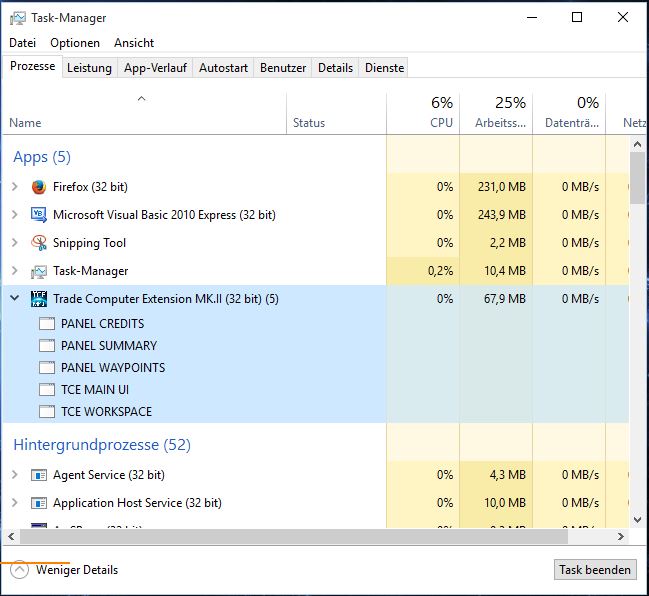Open the Datei menu
The width and height of the screenshot is (649, 596).
pyautogui.click(x=22, y=43)
